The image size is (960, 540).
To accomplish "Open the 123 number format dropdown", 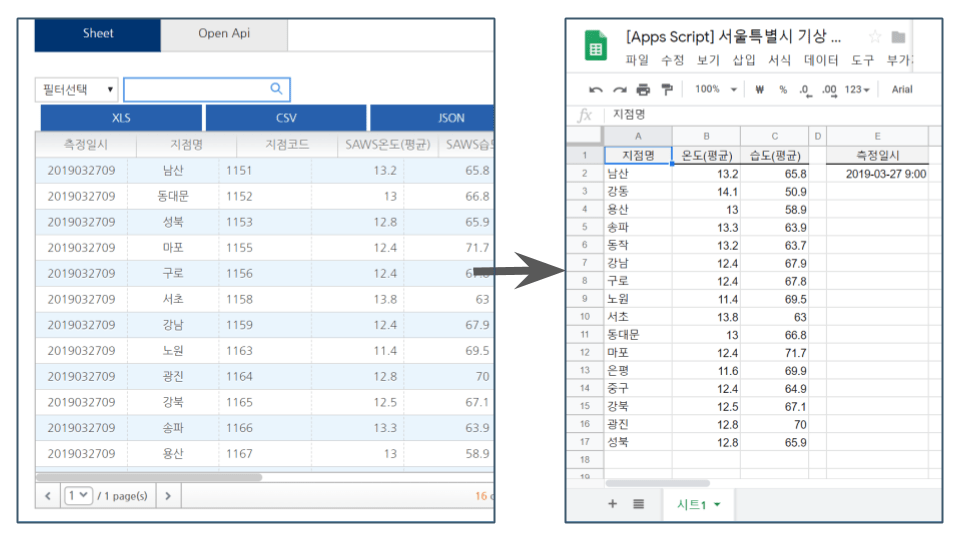I will point(857,90).
